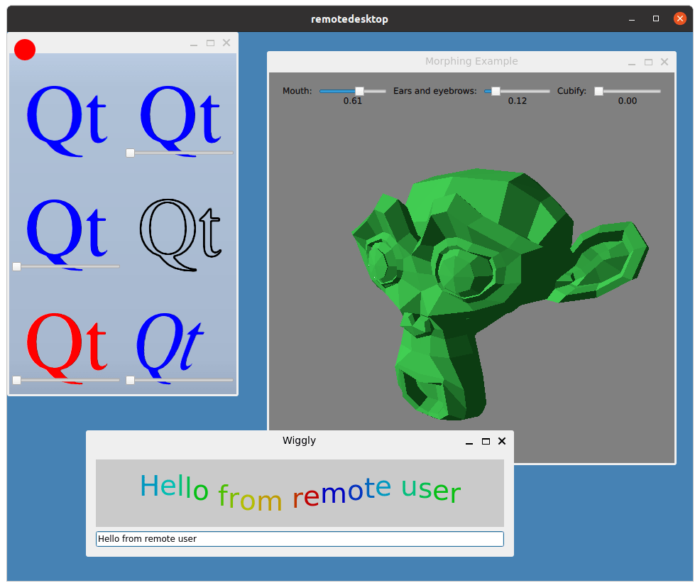This screenshot has height=588, width=700.
Task: Click the Mouth slider handle
Action: coord(359,91)
